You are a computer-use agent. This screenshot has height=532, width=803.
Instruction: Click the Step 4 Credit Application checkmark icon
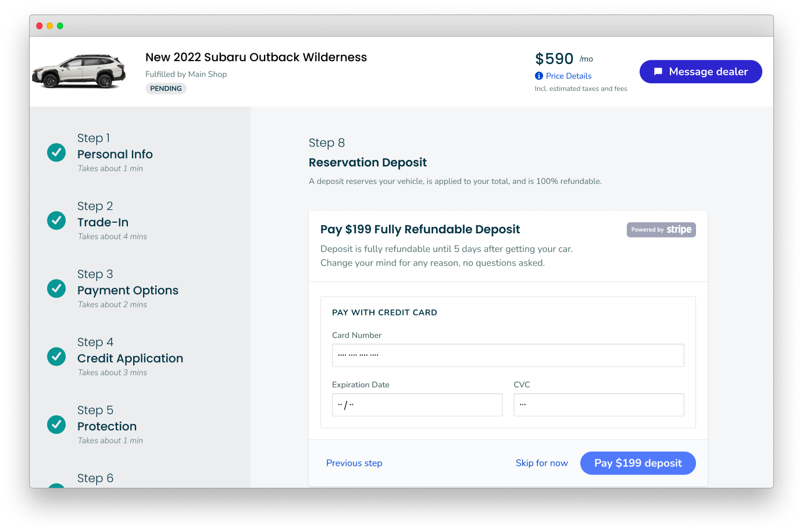click(x=56, y=356)
